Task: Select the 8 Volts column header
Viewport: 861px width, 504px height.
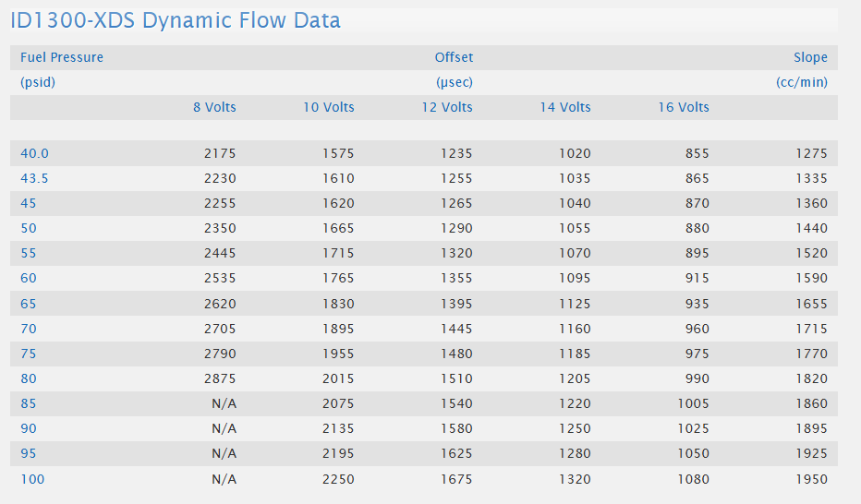Action: click(214, 107)
